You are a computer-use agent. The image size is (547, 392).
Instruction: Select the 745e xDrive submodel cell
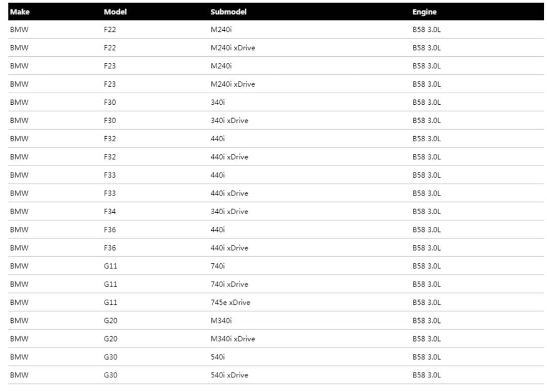click(230, 302)
